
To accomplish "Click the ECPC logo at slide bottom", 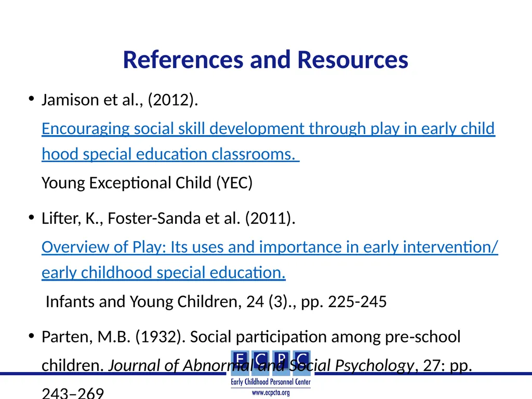I will point(270,373).
